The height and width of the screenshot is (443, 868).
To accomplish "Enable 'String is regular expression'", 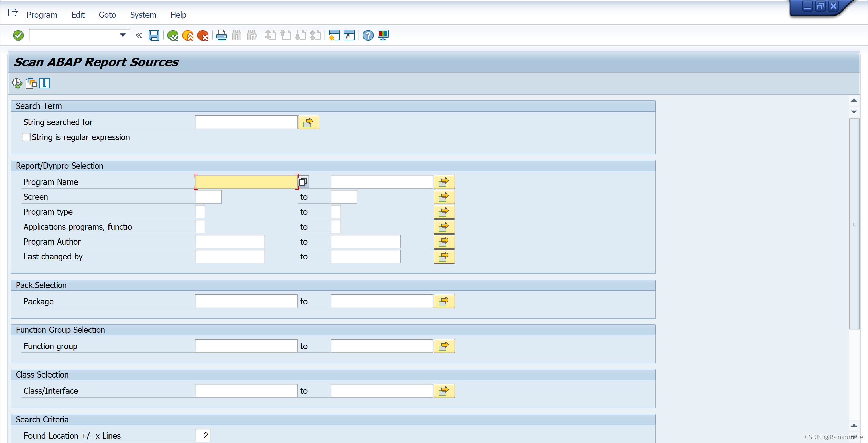I will point(26,137).
